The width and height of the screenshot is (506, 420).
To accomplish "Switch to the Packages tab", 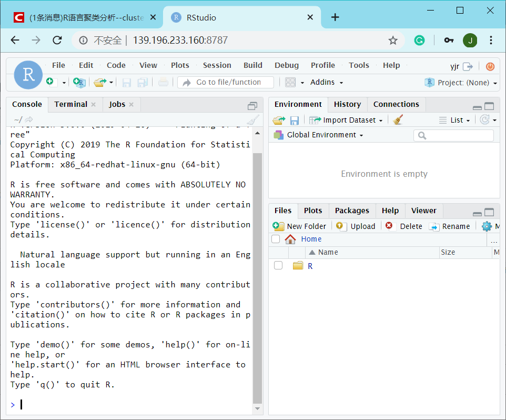I will coord(352,211).
